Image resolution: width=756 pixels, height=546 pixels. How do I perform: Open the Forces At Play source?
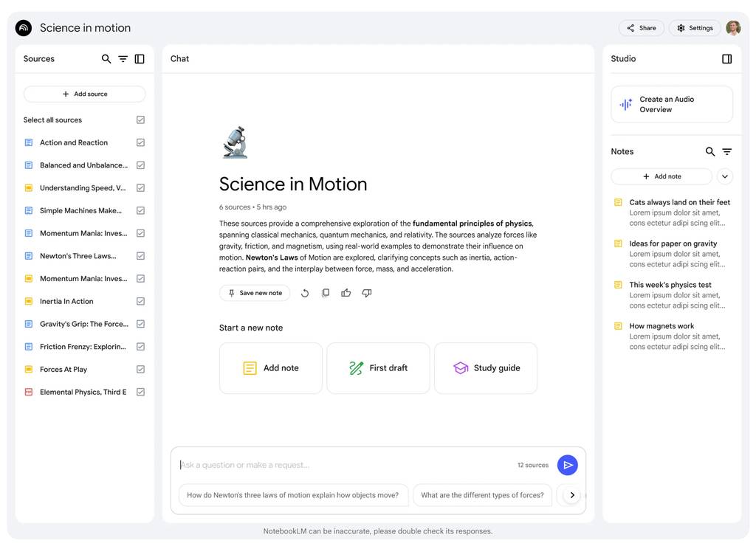point(63,370)
